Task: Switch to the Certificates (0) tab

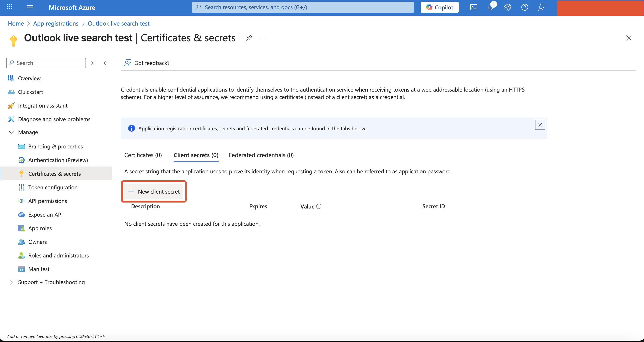Action: (143, 155)
